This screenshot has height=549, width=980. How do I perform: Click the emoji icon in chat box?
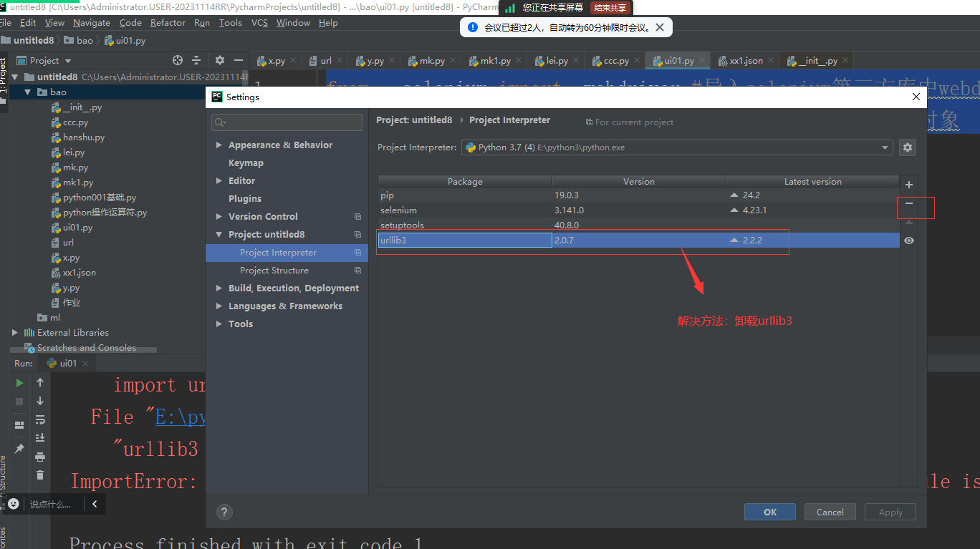click(x=14, y=504)
